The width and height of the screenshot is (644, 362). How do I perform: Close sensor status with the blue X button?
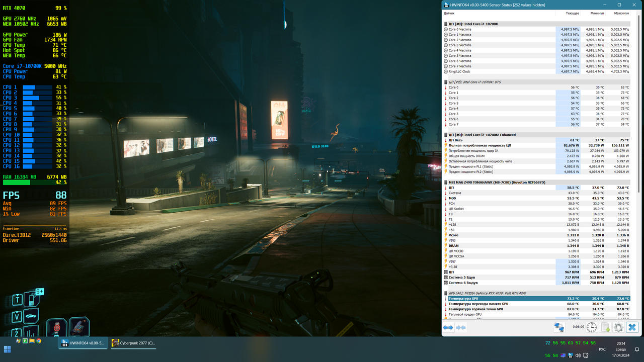coord(632,327)
